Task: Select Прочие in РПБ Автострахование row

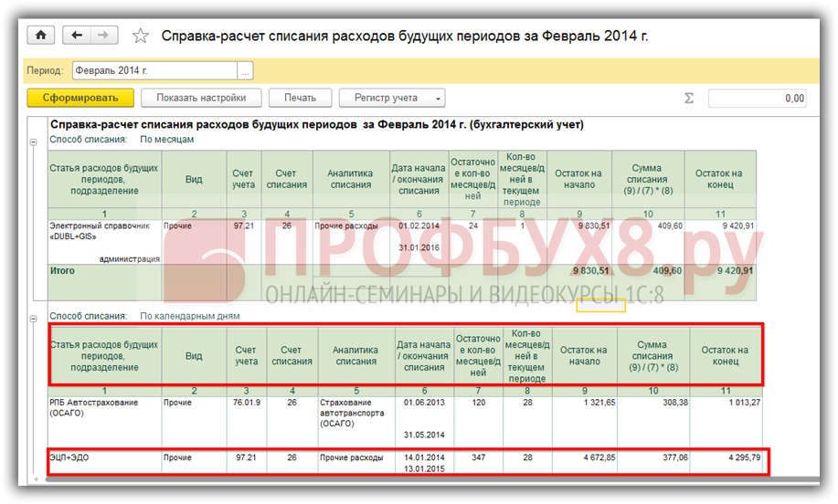Action: pos(177,403)
